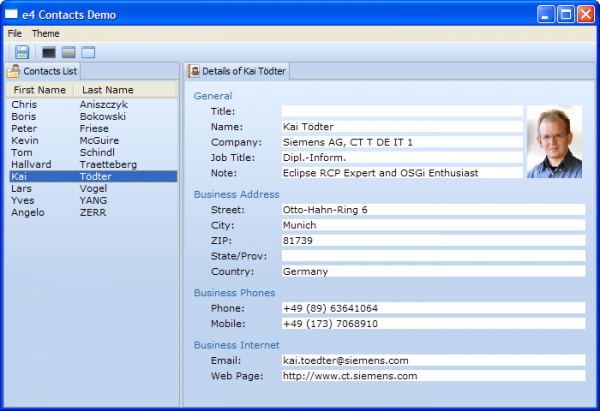Select contact Angelo ZERR
The height and width of the screenshot is (411, 600).
coord(93,212)
